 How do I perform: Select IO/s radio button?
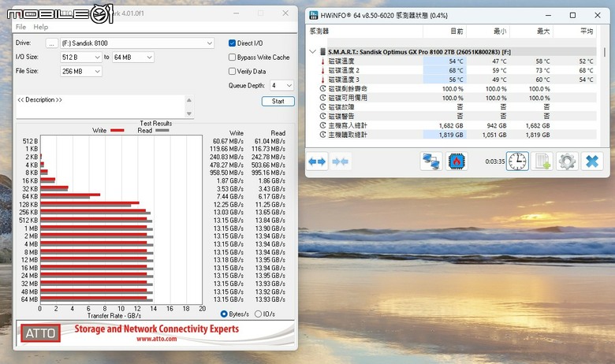pyautogui.click(x=258, y=314)
